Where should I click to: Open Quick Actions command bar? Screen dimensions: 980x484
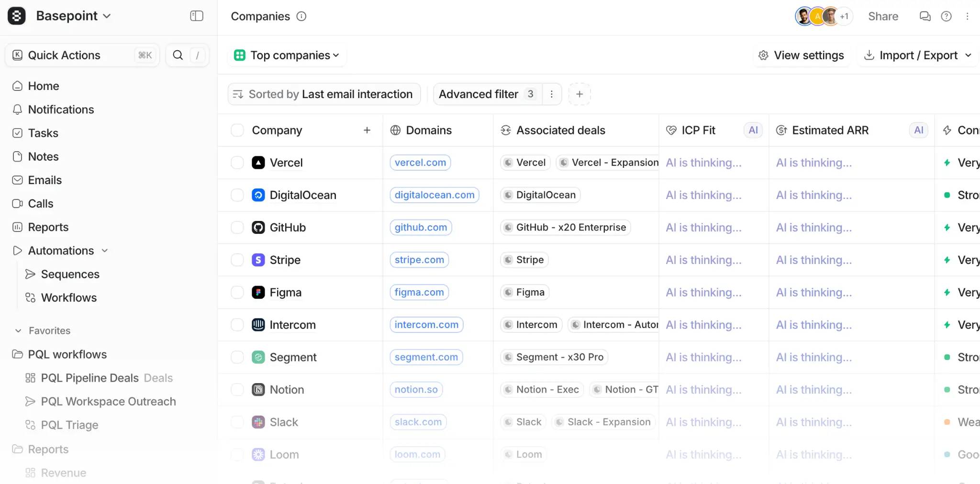click(82, 55)
